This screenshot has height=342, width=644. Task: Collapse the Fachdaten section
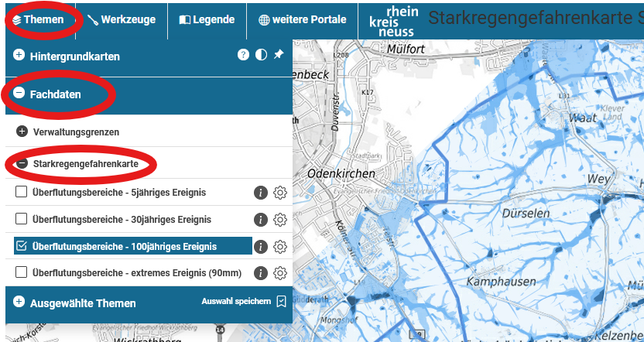tap(19, 94)
